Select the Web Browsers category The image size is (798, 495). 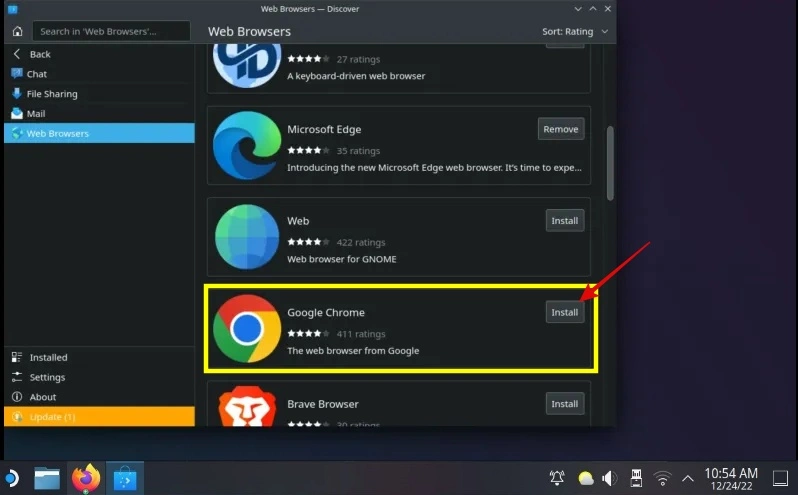(99, 133)
